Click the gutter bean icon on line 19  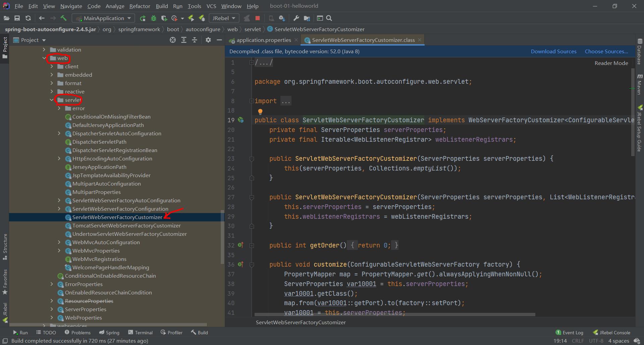point(240,120)
